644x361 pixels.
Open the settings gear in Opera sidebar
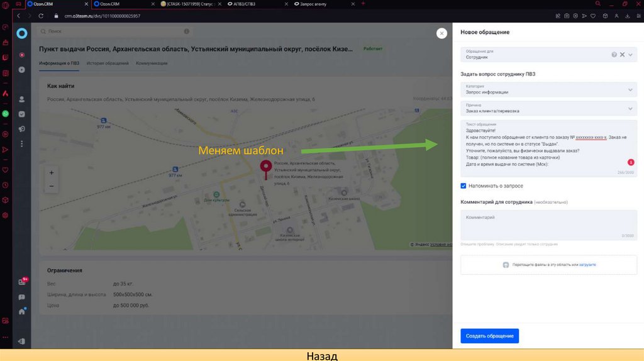(x=5, y=215)
